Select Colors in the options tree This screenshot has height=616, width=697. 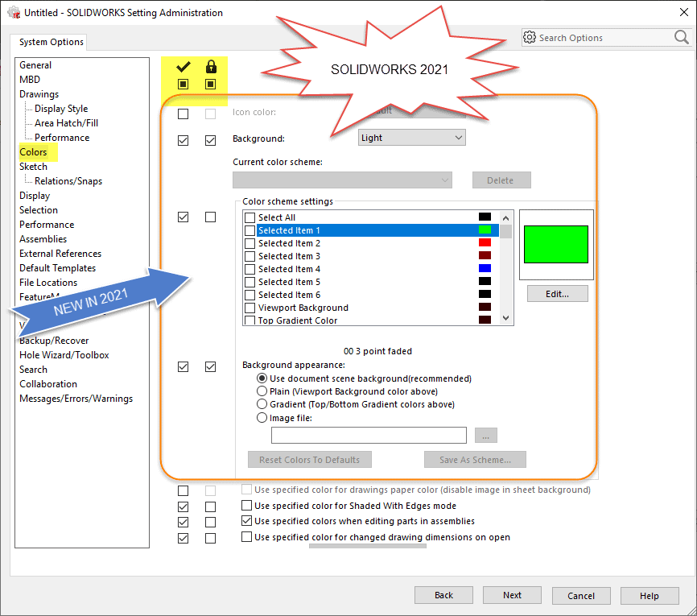pos(33,152)
